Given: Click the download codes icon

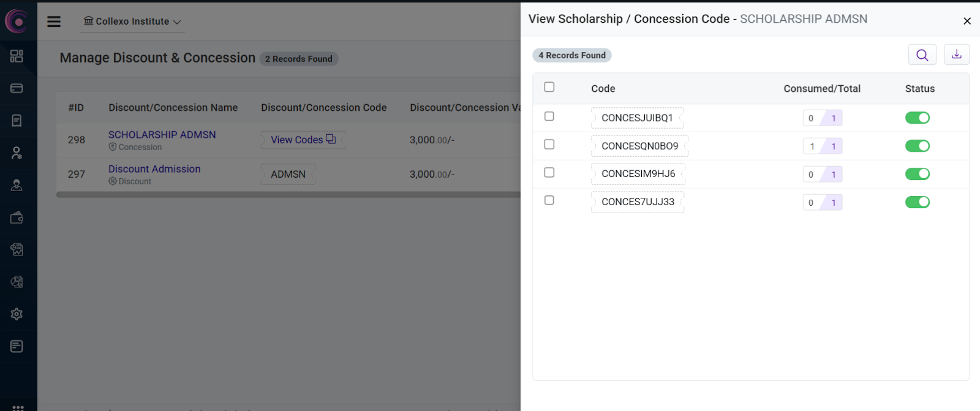Looking at the screenshot, I should [x=956, y=55].
